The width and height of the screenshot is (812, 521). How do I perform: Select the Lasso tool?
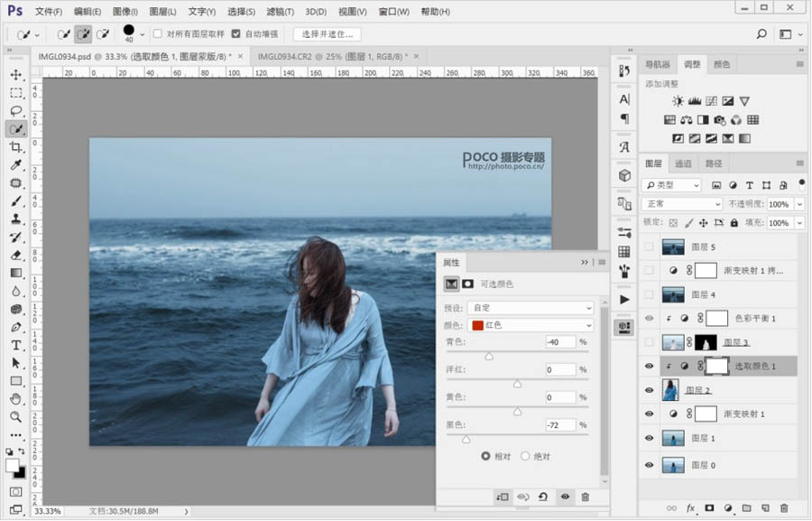(x=15, y=111)
